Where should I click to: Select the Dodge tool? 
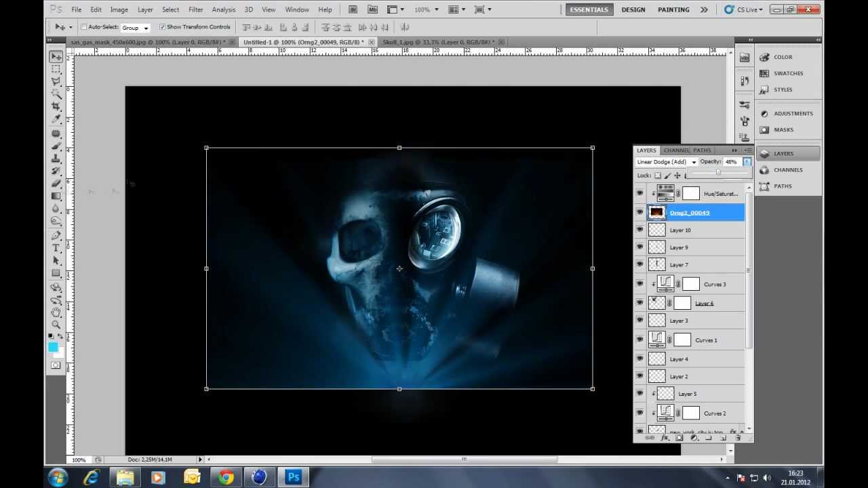[56, 222]
